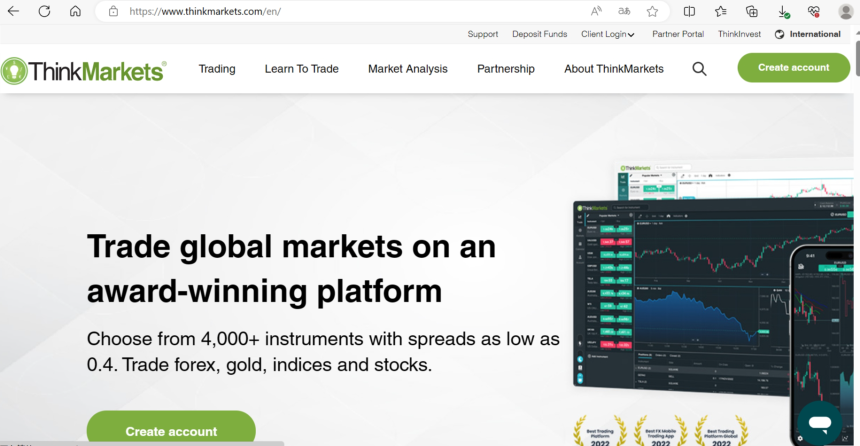Go to browser home icon
The image size is (860, 446).
click(x=75, y=12)
